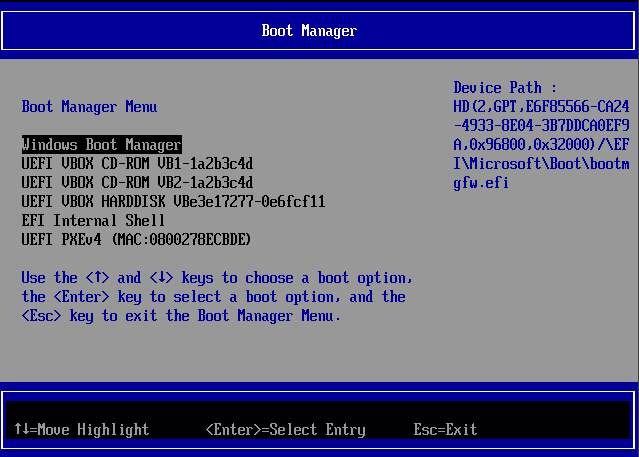Pick the UEFI VBOX HARDDISK boot entry
The width and height of the screenshot is (639, 457).
(x=173, y=202)
